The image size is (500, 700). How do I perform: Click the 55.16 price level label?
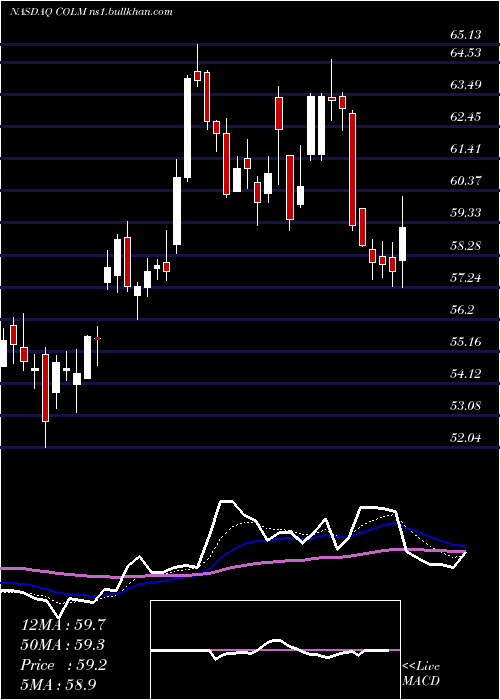click(x=465, y=342)
